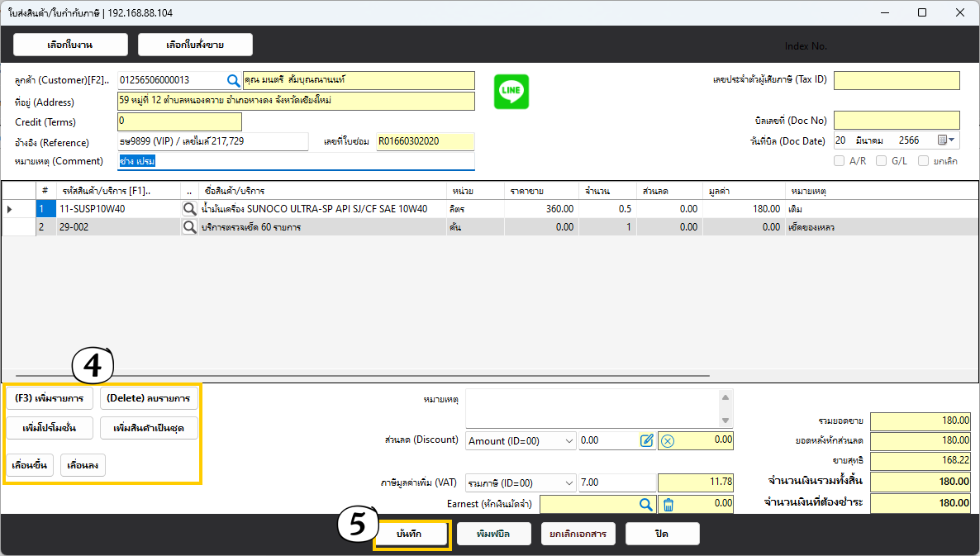Viewport: 980px width, 556px height.
Task: Click the Tax ID input field
Action: (897, 80)
